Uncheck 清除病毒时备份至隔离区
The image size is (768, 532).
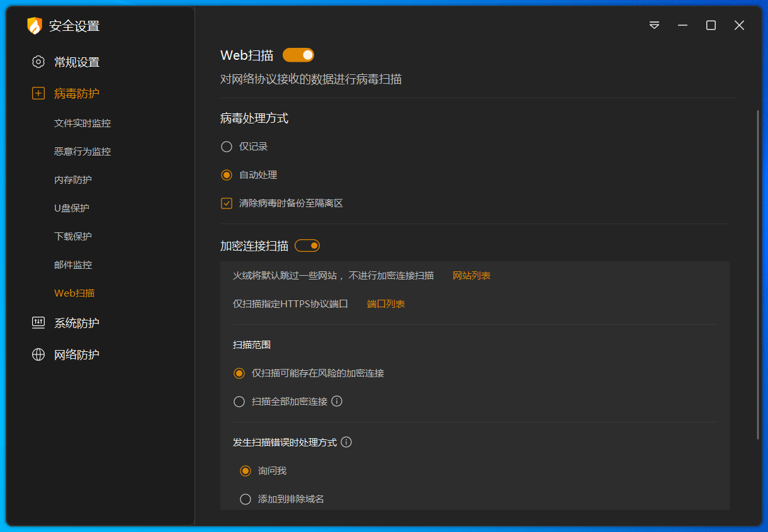pyautogui.click(x=226, y=203)
